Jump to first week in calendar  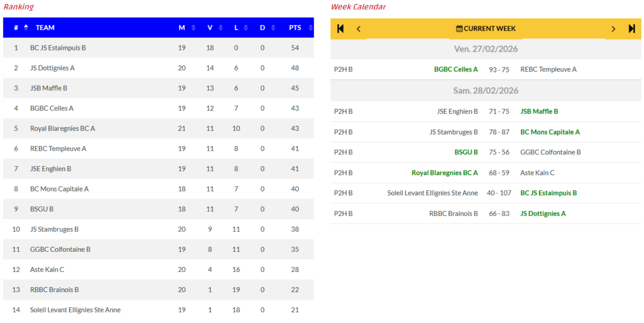pyautogui.click(x=341, y=28)
